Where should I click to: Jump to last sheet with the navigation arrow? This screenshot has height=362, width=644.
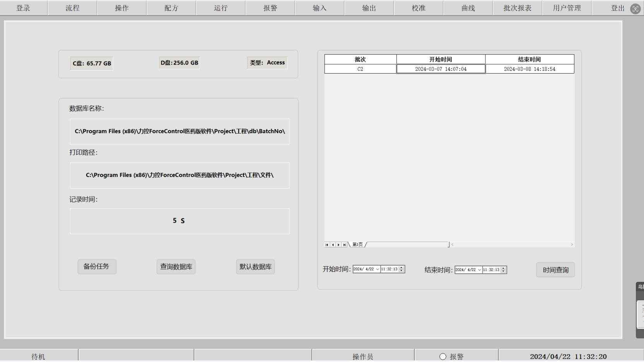point(344,245)
